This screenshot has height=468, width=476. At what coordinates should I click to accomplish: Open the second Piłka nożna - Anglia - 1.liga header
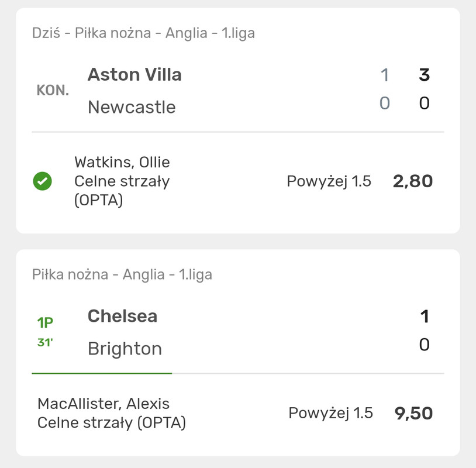pyautogui.click(x=122, y=274)
